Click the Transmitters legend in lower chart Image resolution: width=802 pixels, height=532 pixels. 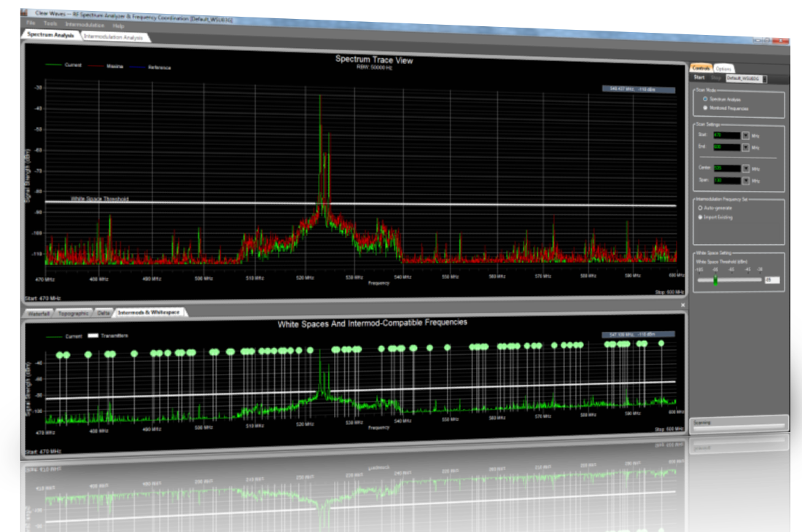[109, 336]
